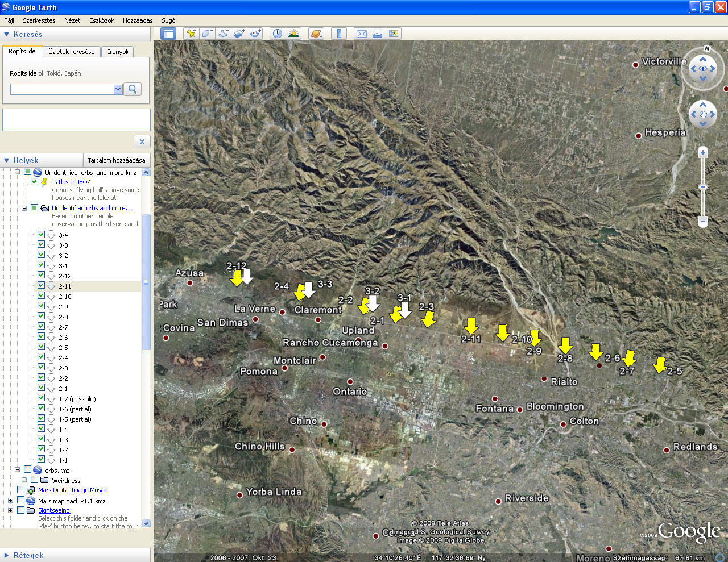The image size is (728, 562).
Task: Open the Fájl menu
Action: point(9,20)
